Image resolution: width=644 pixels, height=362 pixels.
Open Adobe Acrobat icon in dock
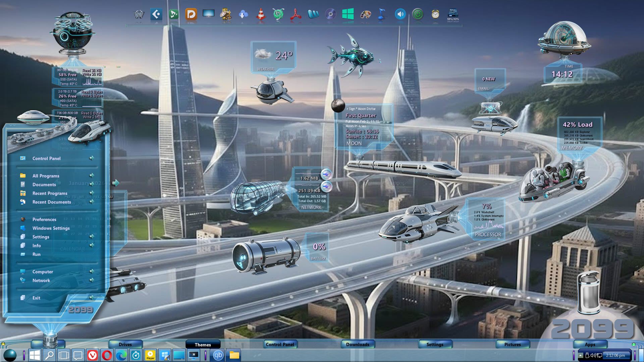pos(296,14)
